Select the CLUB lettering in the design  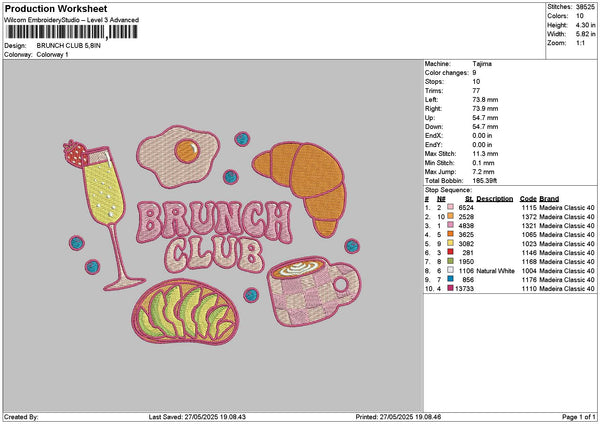tap(215, 254)
